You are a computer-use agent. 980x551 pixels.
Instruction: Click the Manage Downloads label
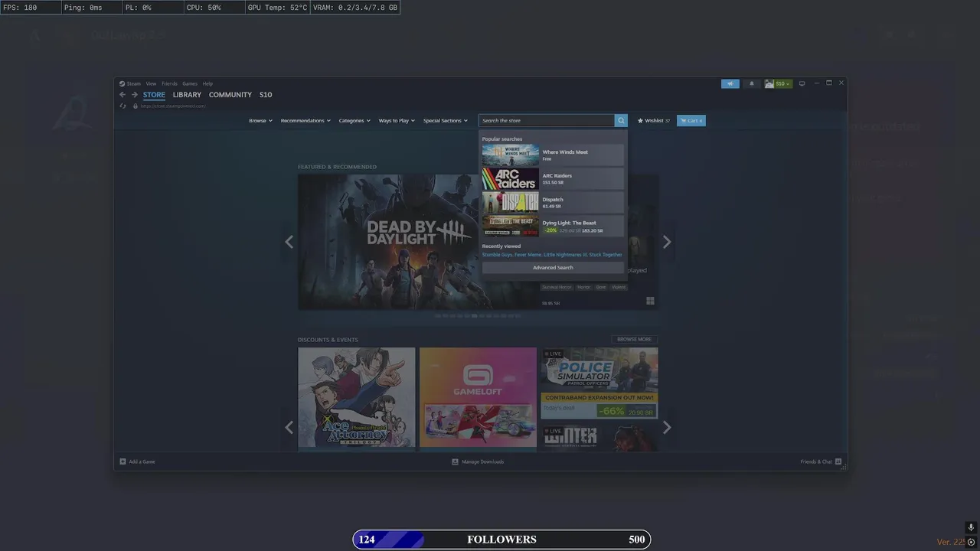[483, 461]
